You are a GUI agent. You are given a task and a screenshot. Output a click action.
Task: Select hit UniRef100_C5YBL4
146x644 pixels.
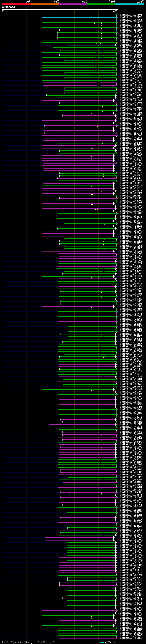131,88
